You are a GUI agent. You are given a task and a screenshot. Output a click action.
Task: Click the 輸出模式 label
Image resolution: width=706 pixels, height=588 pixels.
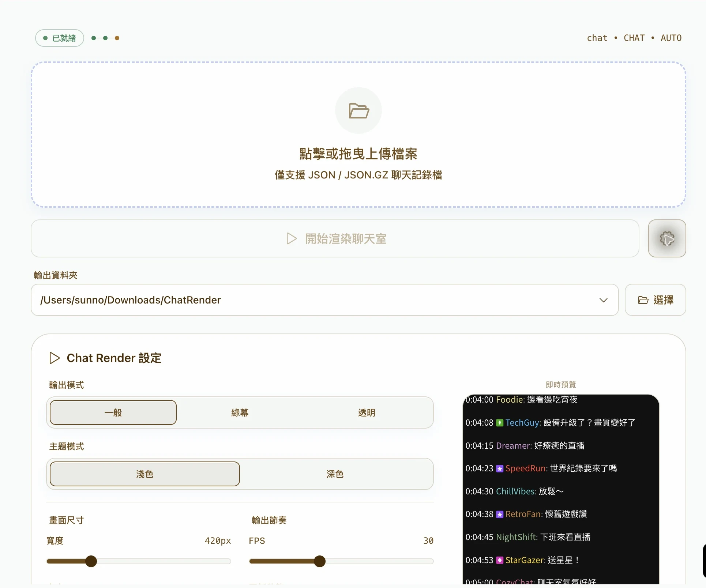pos(67,385)
